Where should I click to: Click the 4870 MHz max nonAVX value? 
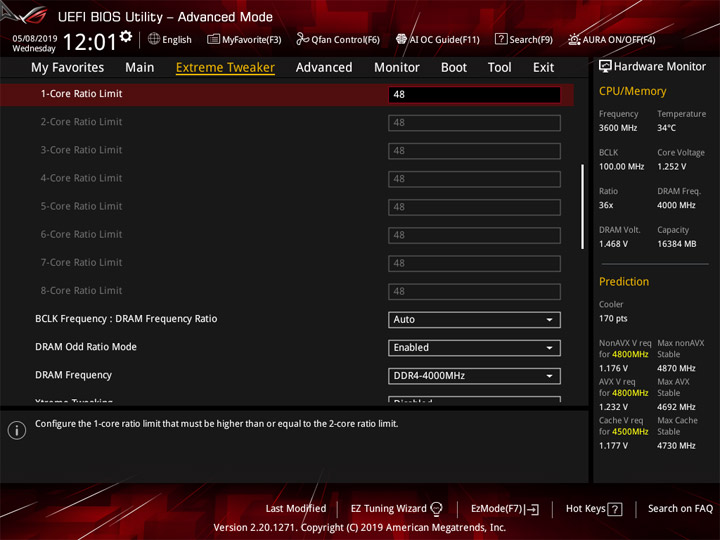click(676, 368)
